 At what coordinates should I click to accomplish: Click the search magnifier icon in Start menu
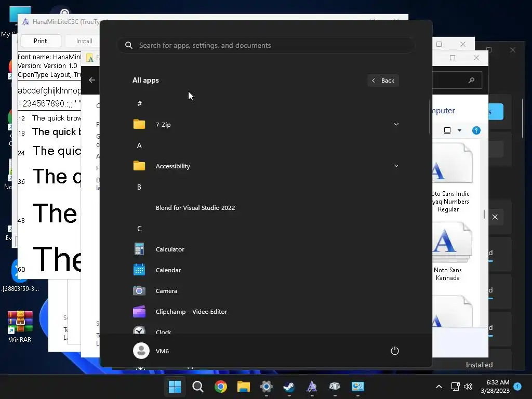point(129,45)
